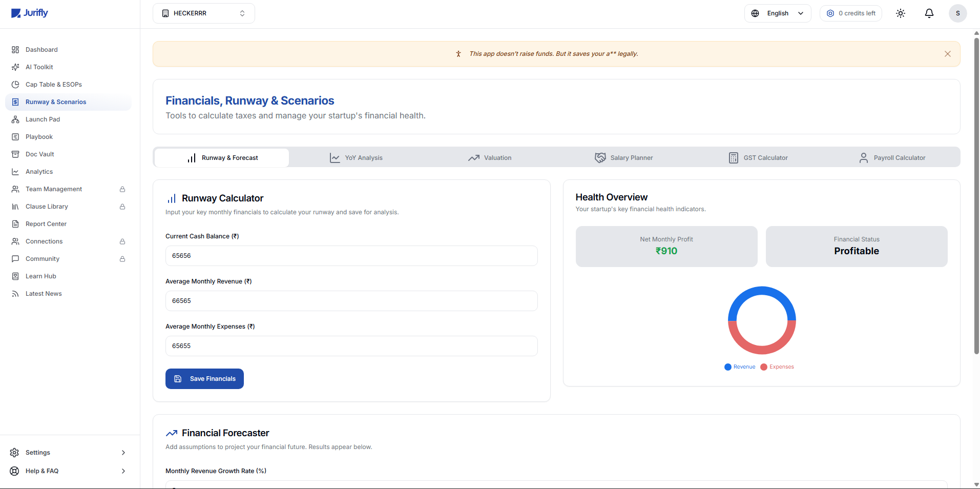Click the Cap Table & ESOPs pie icon

tap(15, 85)
